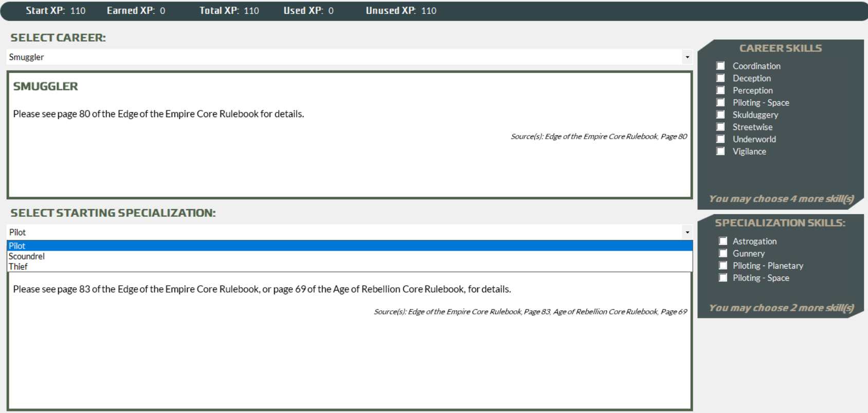Click the Unused XP value in header

tap(428, 11)
